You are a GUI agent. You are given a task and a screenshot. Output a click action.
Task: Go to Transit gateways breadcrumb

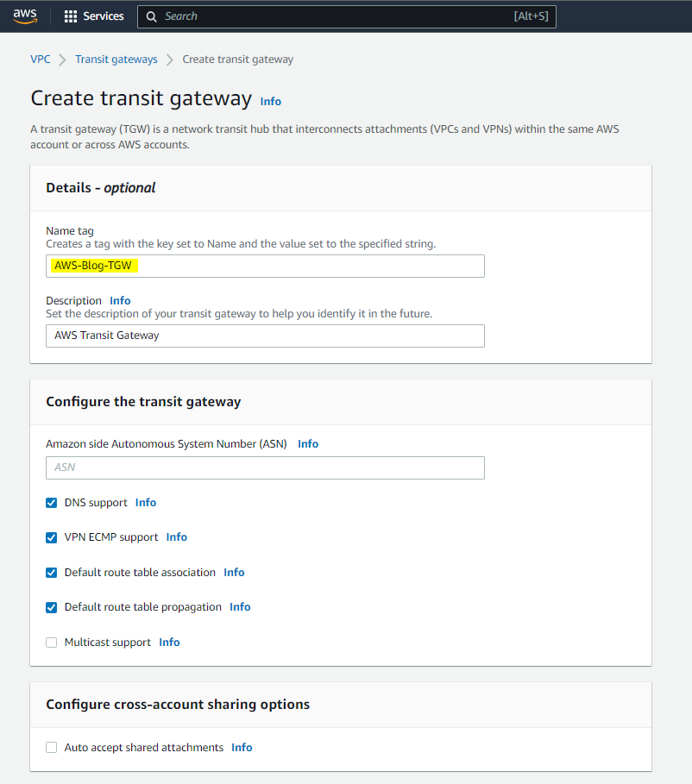click(116, 60)
